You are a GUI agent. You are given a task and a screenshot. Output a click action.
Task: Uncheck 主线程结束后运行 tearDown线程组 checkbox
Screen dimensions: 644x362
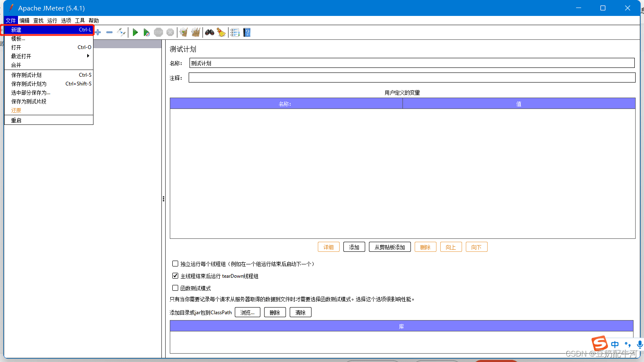(x=175, y=276)
